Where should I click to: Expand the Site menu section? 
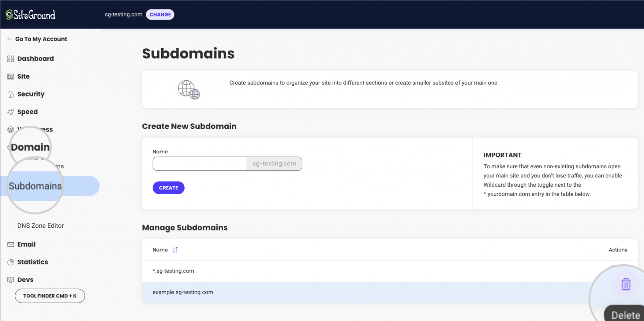tap(23, 76)
